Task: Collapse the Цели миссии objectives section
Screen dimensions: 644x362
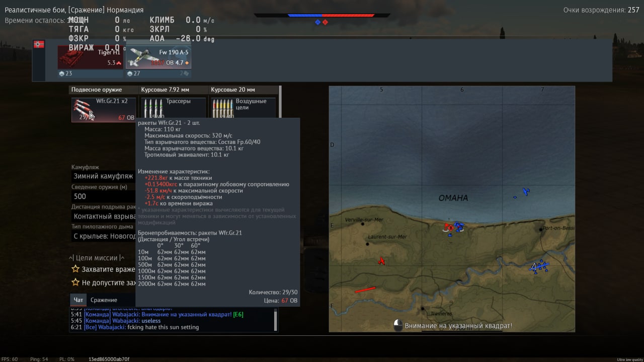Action: [97, 258]
